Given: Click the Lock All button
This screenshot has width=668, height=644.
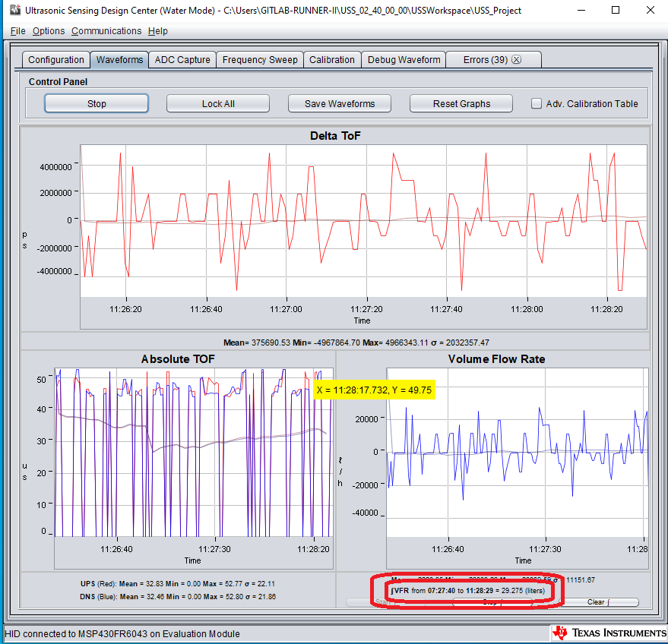Looking at the screenshot, I should tap(217, 103).
